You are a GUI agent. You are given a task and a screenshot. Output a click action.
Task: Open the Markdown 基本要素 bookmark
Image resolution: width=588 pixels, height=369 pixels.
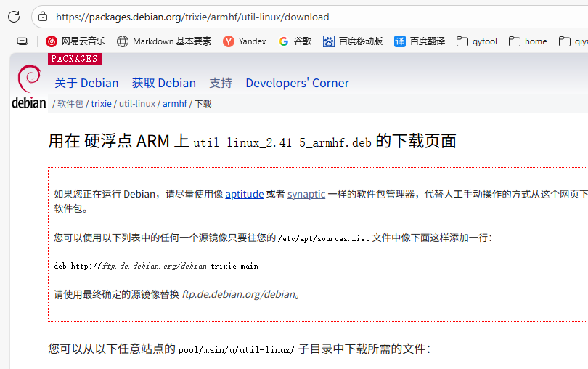click(x=164, y=41)
